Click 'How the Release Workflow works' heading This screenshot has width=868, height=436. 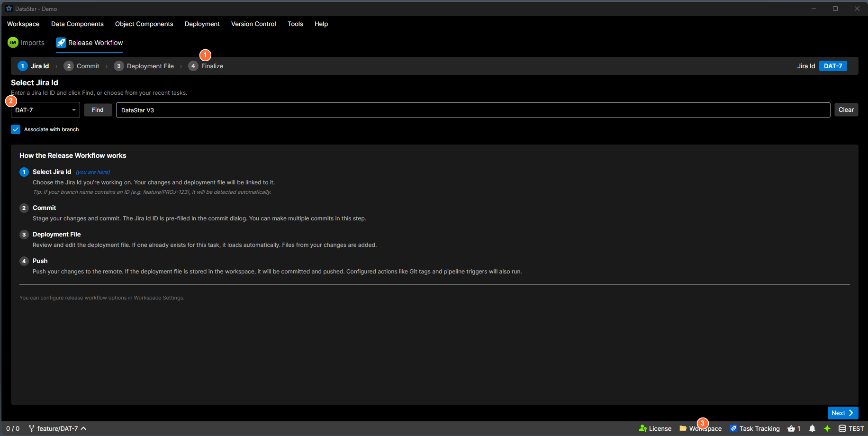[x=73, y=155]
